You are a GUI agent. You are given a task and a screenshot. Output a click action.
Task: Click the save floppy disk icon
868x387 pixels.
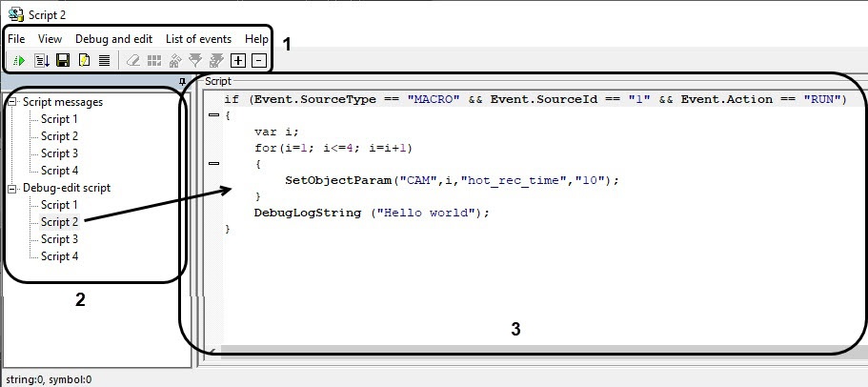point(62,60)
